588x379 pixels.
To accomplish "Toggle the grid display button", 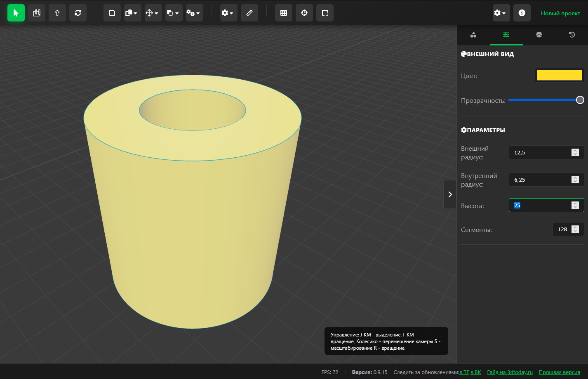I will 284,13.
